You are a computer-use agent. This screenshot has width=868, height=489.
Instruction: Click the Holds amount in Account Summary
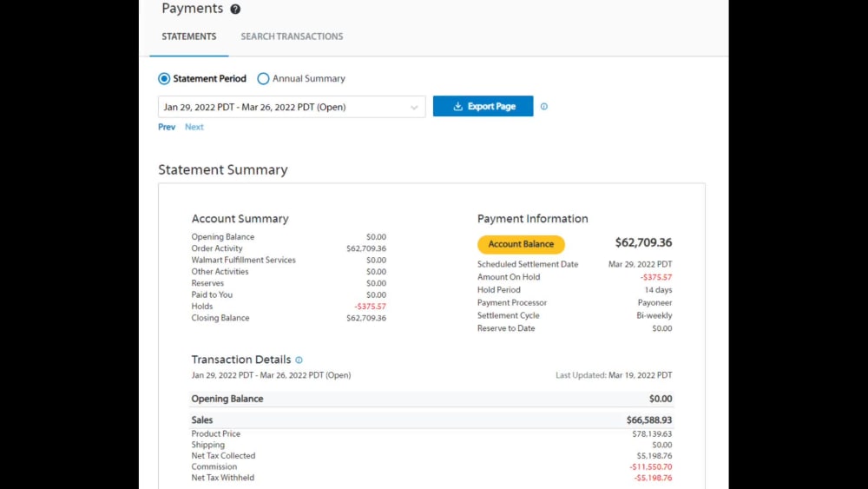370,307
